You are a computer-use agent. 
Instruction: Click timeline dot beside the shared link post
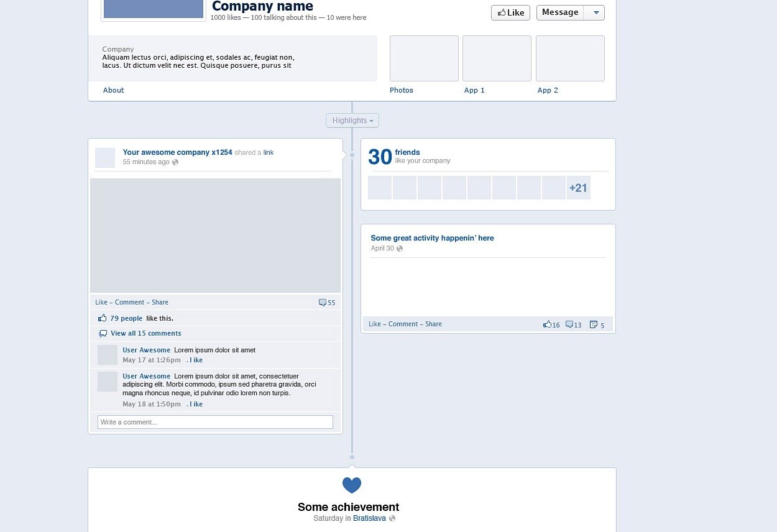[352, 155]
